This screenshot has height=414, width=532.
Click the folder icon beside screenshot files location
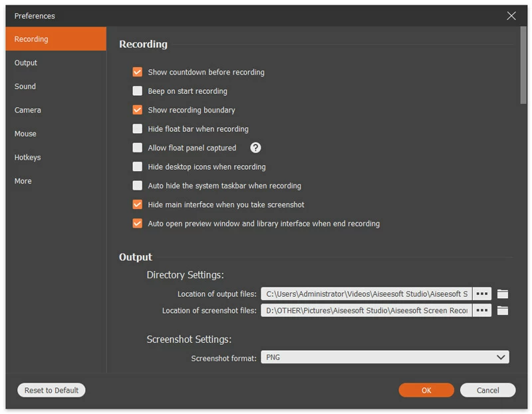point(503,310)
